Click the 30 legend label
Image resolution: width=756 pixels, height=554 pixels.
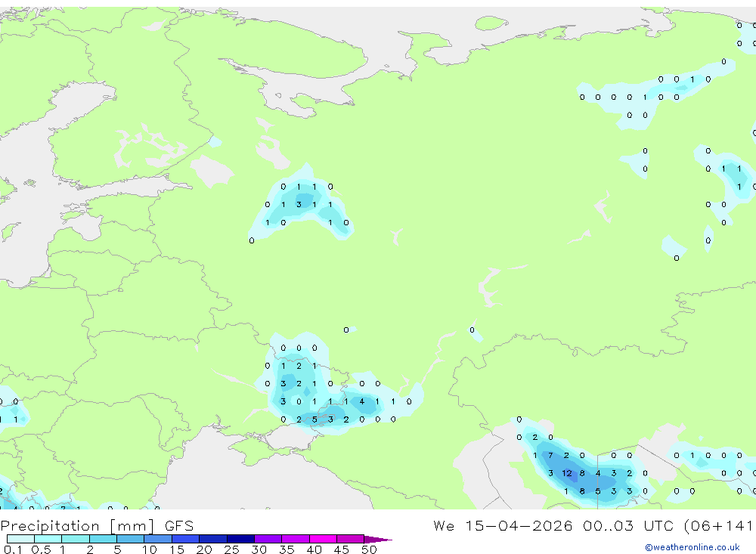point(259,549)
